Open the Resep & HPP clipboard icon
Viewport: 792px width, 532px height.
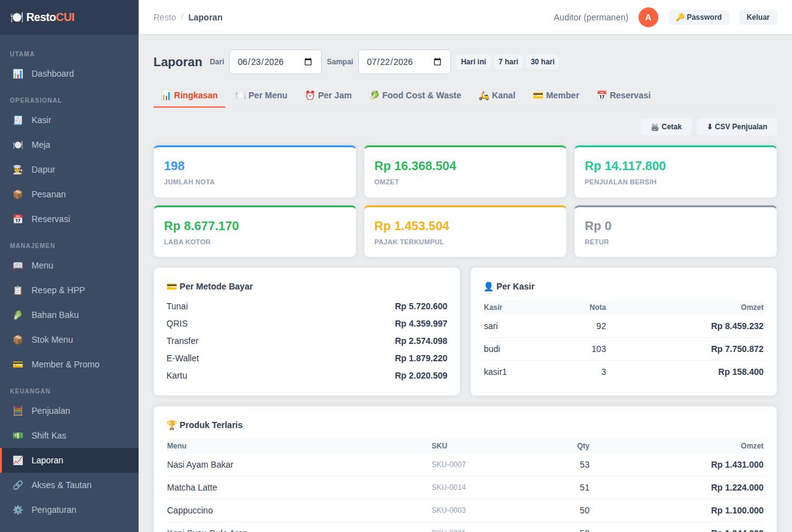(18, 290)
